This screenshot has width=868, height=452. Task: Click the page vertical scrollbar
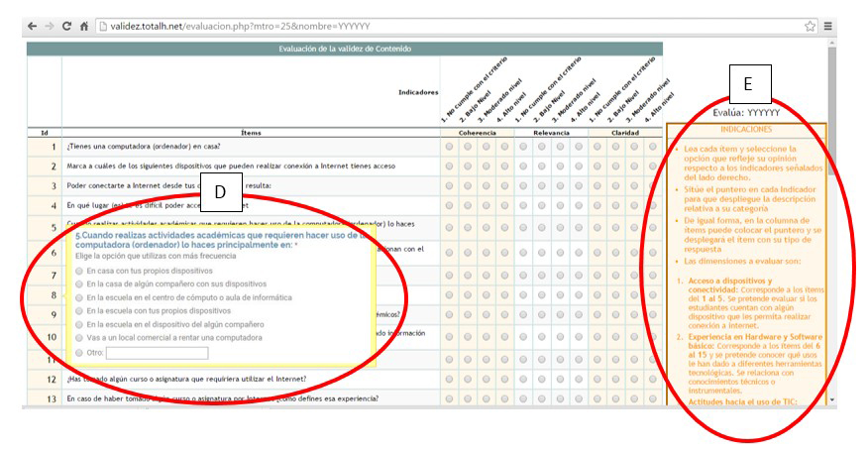pos(832,111)
